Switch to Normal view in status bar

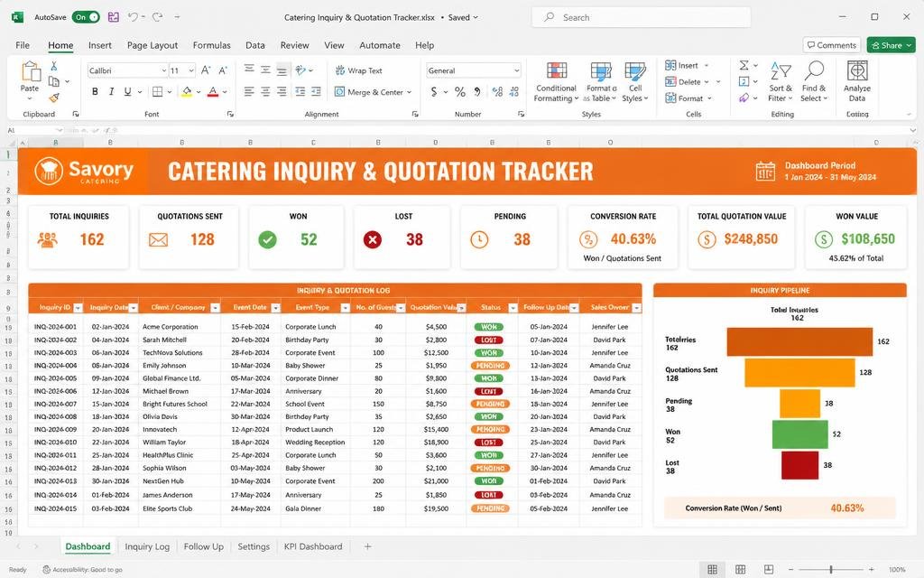point(712,569)
